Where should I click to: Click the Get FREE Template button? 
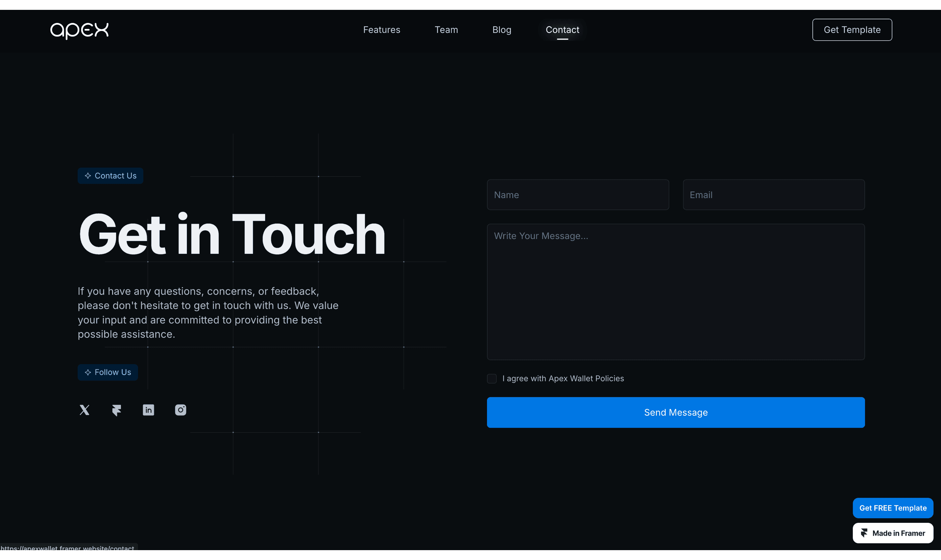[x=893, y=508]
